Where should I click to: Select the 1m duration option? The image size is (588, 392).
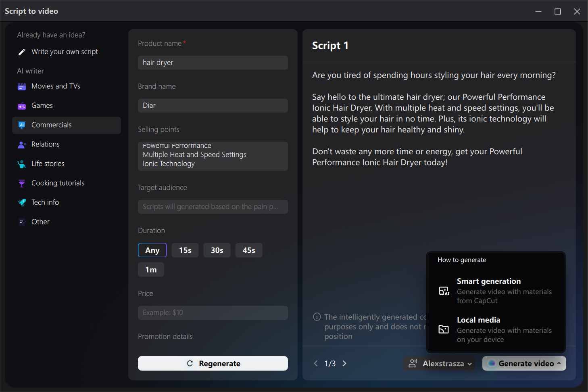pos(151,269)
